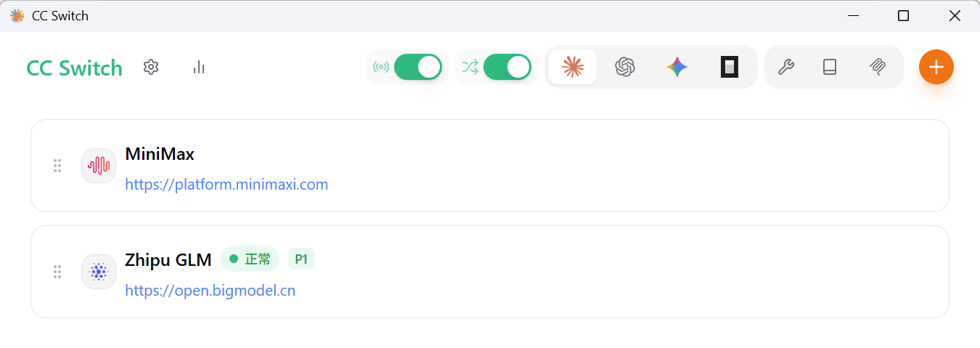Toggle the proxy broadcast switch
The height and width of the screenshot is (348, 980).
(417, 67)
